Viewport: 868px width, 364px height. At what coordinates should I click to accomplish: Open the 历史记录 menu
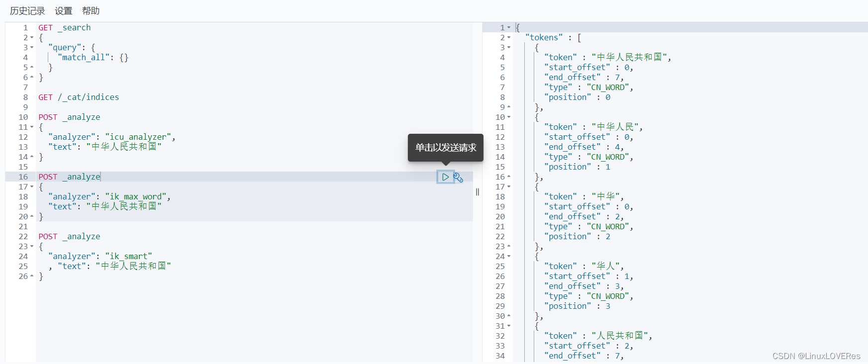click(x=27, y=11)
